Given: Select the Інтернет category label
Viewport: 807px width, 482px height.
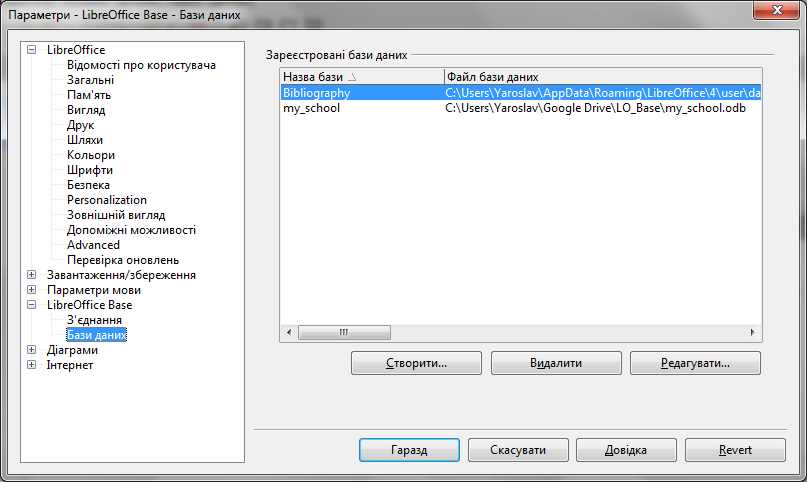Looking at the screenshot, I should coord(69,365).
